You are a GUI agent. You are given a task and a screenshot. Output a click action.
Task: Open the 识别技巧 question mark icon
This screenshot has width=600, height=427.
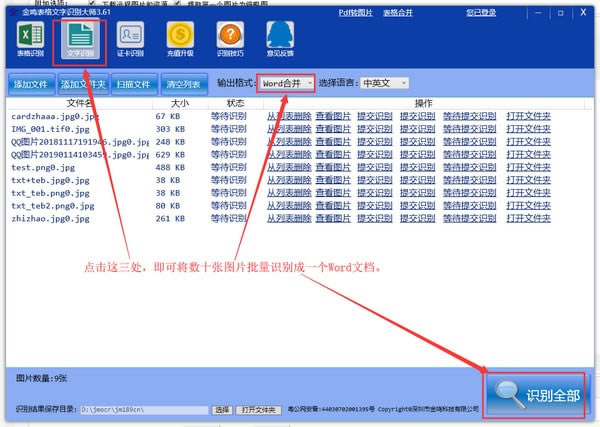point(230,39)
